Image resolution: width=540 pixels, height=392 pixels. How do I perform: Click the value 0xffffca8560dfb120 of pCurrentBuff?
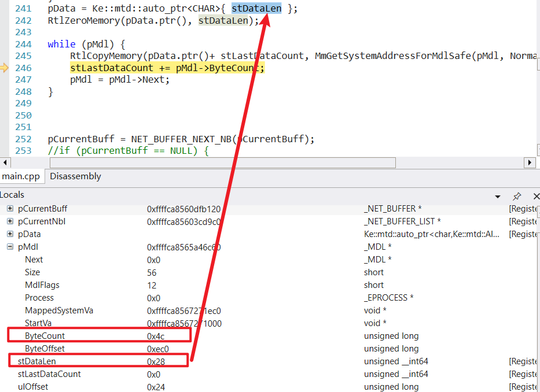pyautogui.click(x=183, y=209)
